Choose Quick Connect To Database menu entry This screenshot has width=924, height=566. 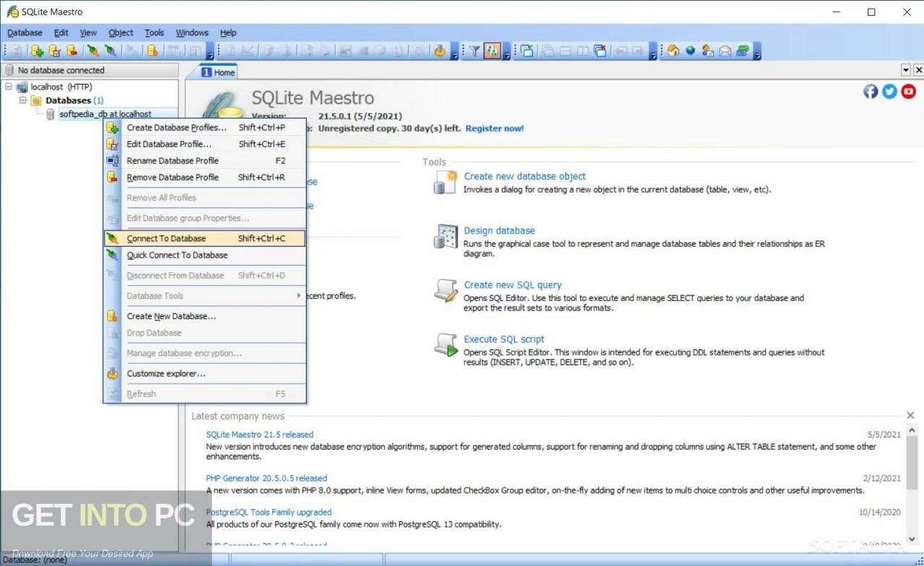coord(205,255)
